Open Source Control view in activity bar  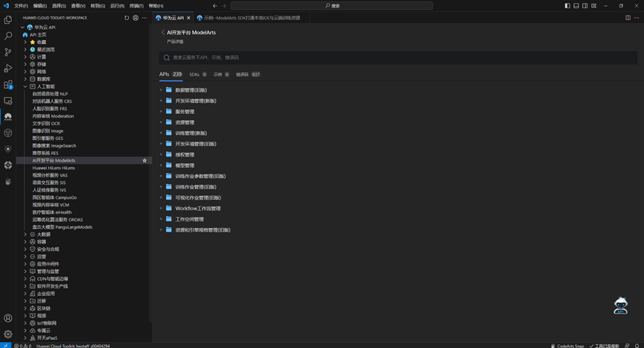pos(7,52)
